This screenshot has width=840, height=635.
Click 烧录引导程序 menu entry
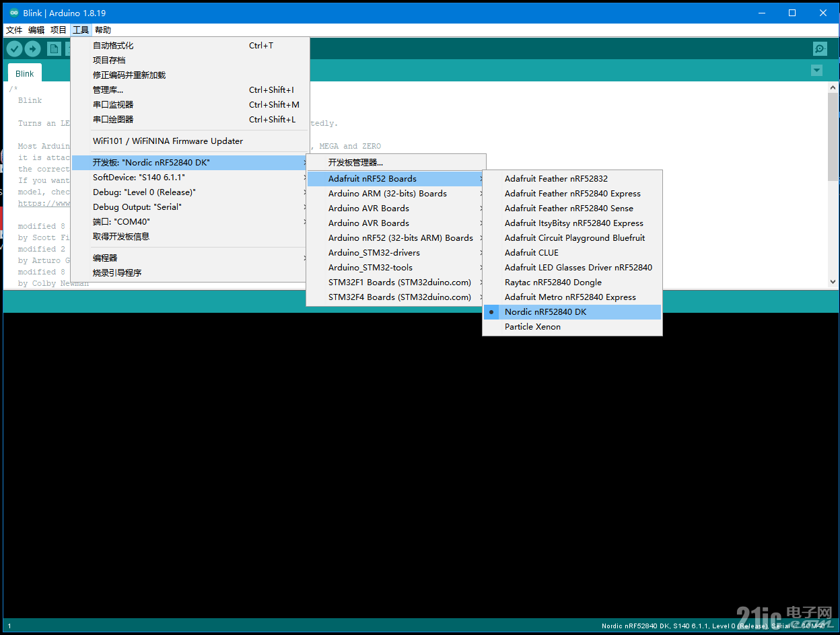click(x=190, y=273)
